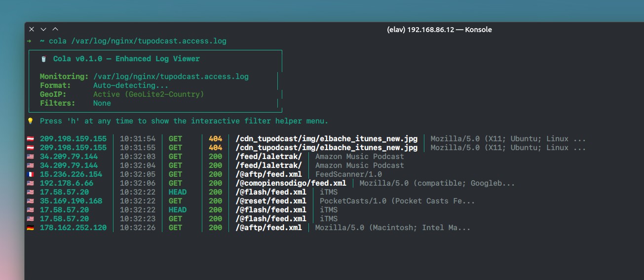Click the US flag in the 10:32:04 row

[31, 165]
